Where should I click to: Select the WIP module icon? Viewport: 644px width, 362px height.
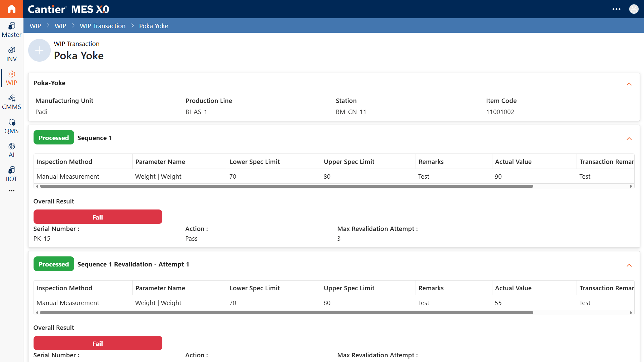click(11, 78)
